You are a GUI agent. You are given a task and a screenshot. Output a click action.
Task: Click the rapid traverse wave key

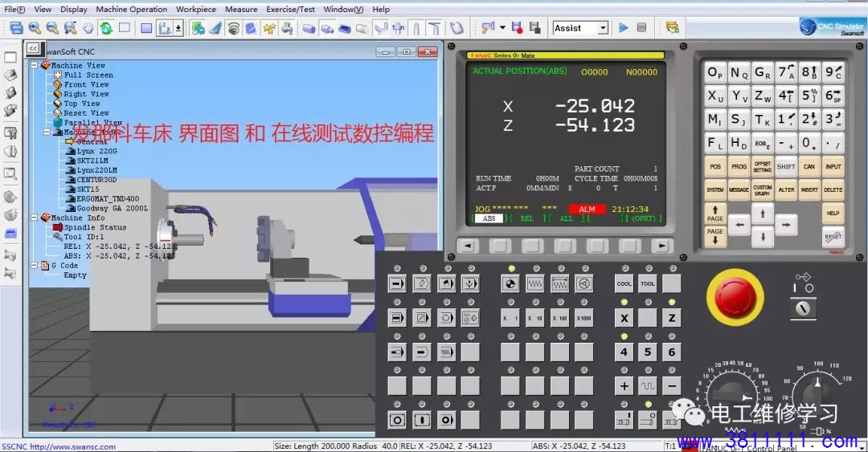[648, 385]
